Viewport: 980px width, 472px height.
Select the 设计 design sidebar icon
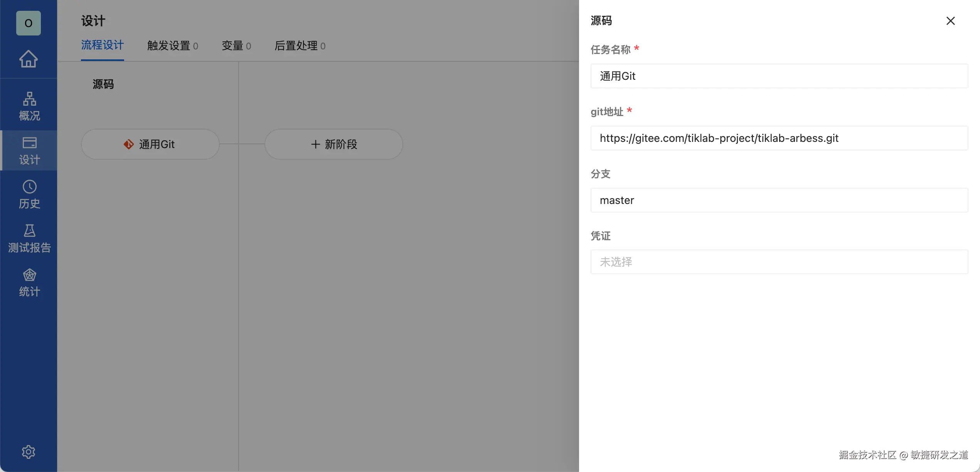click(29, 150)
